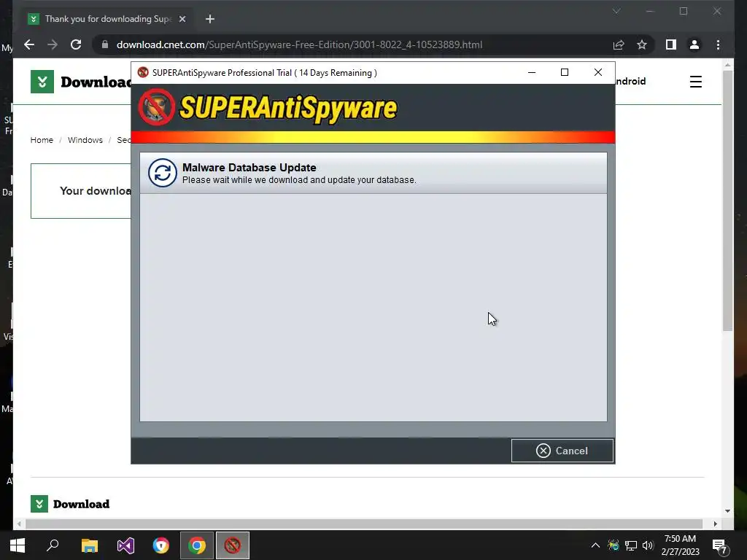Bookmark this page with the star
This screenshot has height=560, width=747.
[x=642, y=44]
